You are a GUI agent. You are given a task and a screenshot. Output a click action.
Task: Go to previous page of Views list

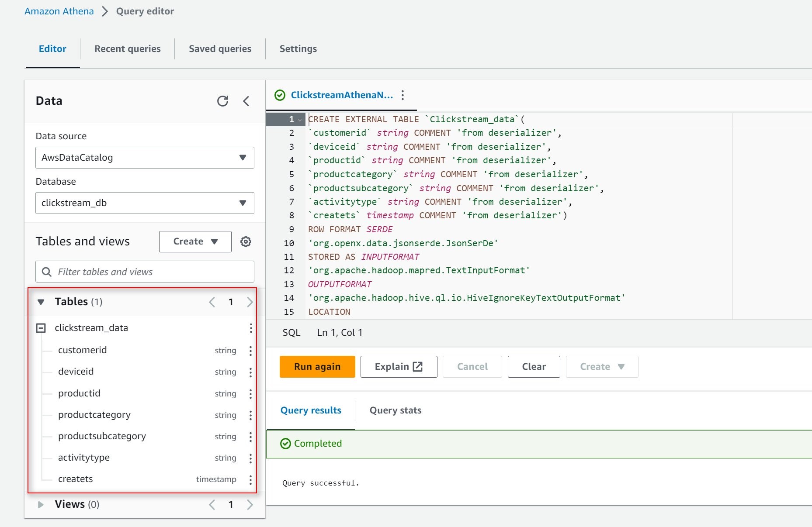(212, 504)
